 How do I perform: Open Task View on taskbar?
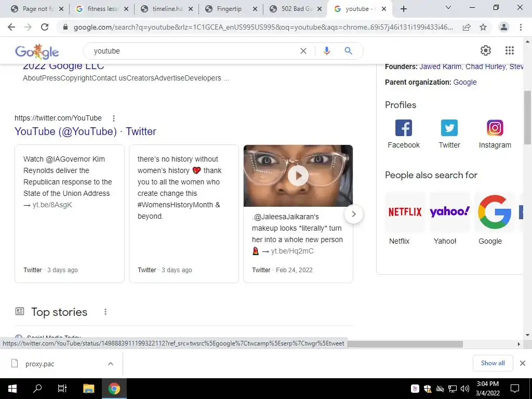pyautogui.click(x=62, y=389)
